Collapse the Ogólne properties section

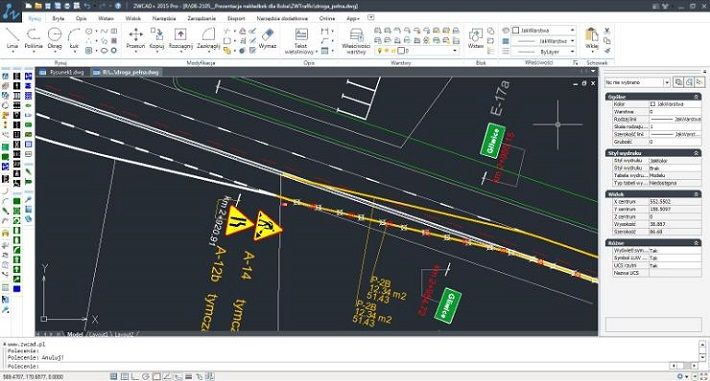point(696,97)
